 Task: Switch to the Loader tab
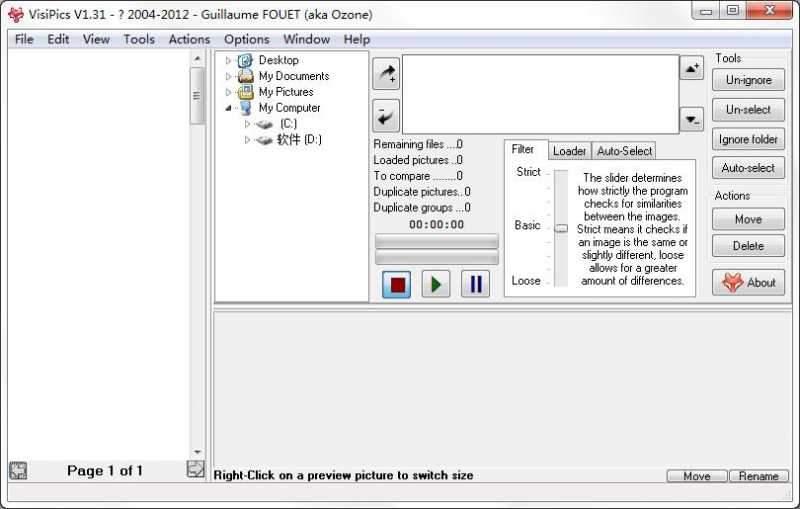[x=569, y=151]
